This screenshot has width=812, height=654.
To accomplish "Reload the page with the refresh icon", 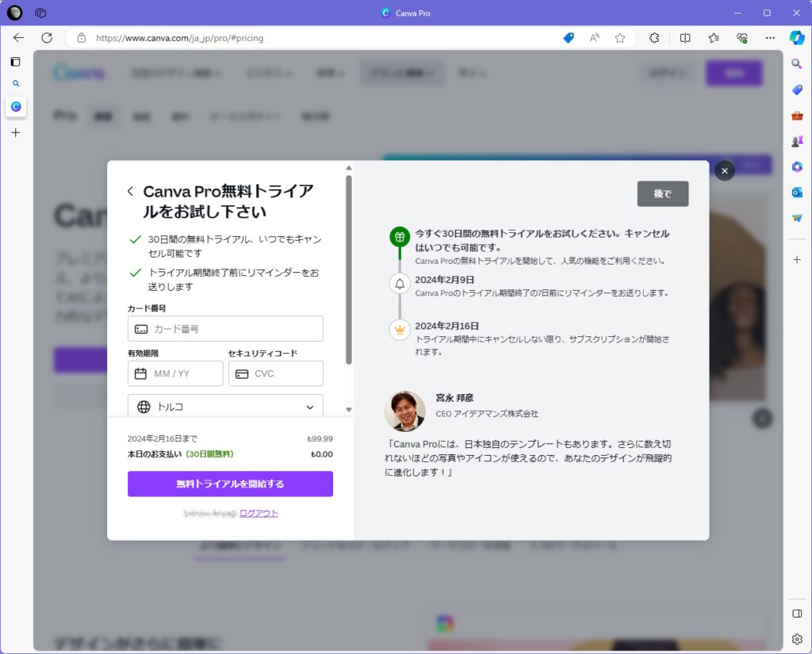I will click(x=47, y=38).
